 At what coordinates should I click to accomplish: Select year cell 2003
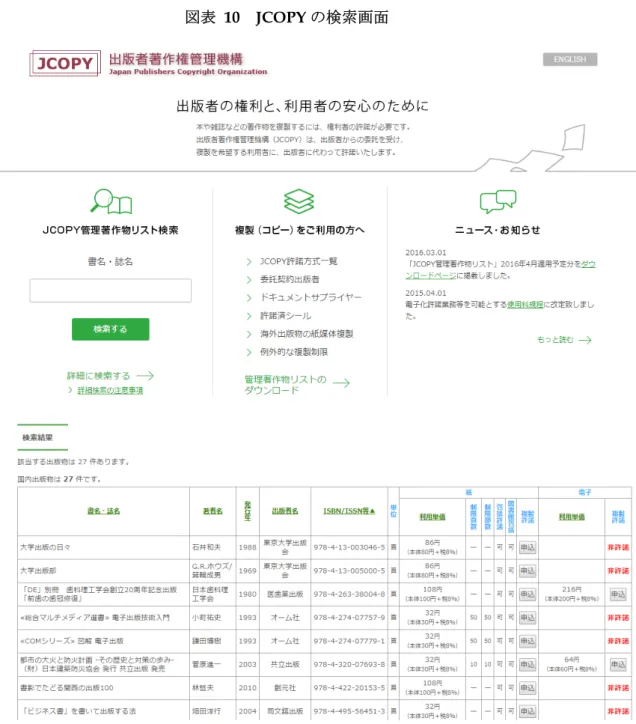click(248, 664)
